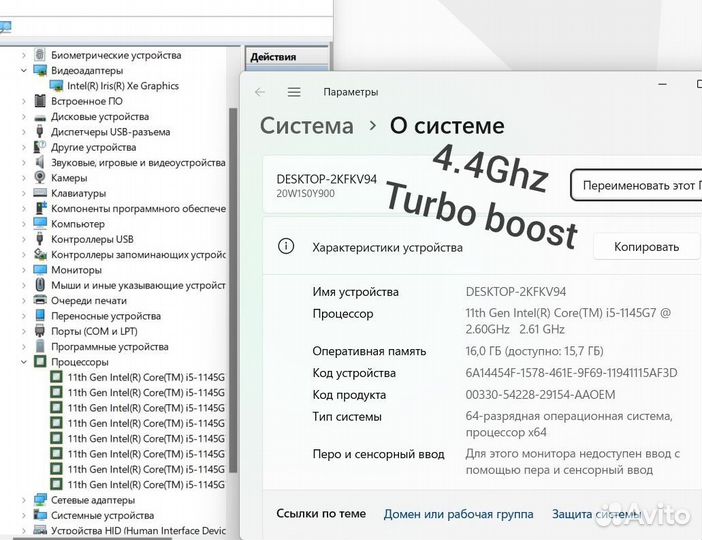Expand the Порты (COM и LPT) node
The height and width of the screenshot is (540, 702).
point(24,331)
